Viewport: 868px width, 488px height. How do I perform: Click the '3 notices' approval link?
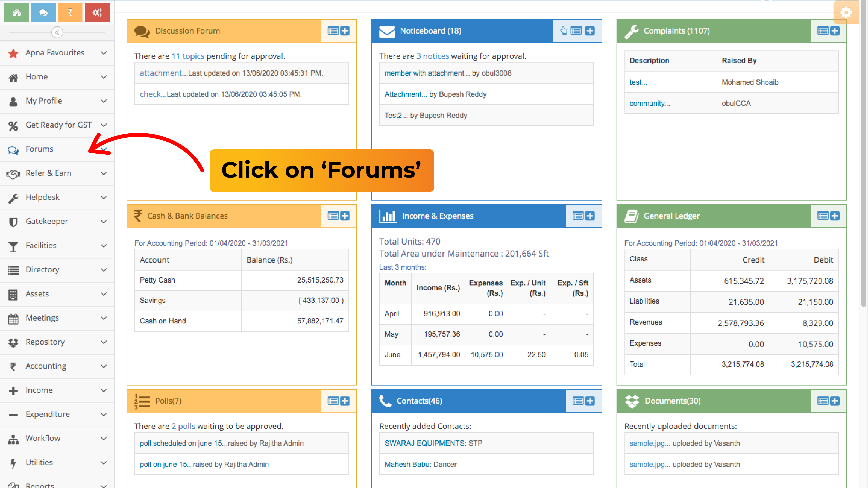pos(432,56)
